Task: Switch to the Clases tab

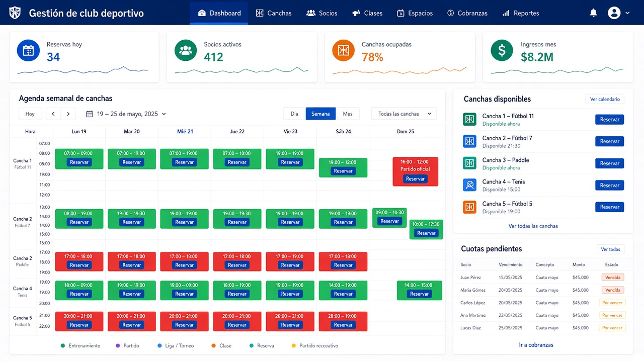Action: tap(367, 13)
